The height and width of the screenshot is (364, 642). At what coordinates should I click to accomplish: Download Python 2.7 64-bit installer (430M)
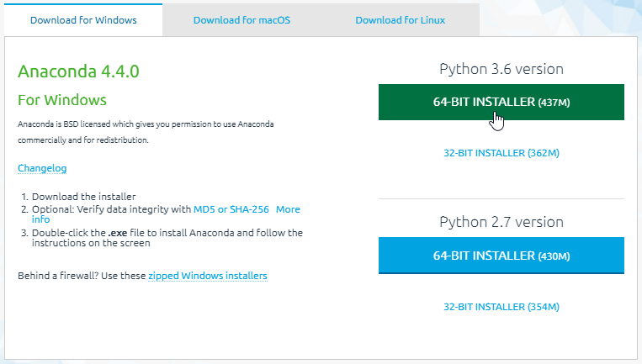pos(501,255)
